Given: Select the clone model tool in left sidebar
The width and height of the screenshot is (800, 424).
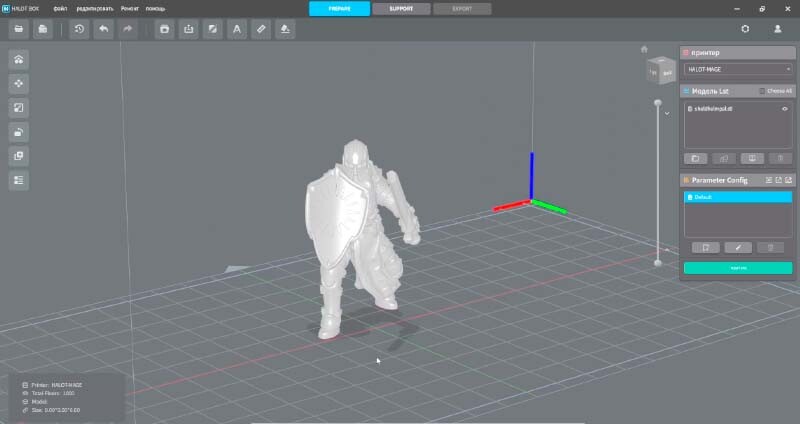Looking at the screenshot, I should coord(19,156).
